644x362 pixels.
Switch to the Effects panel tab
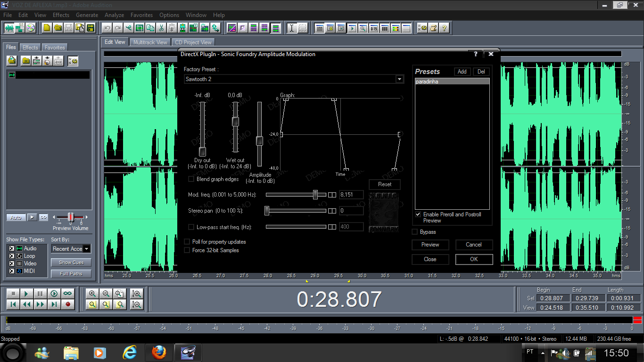(x=30, y=48)
